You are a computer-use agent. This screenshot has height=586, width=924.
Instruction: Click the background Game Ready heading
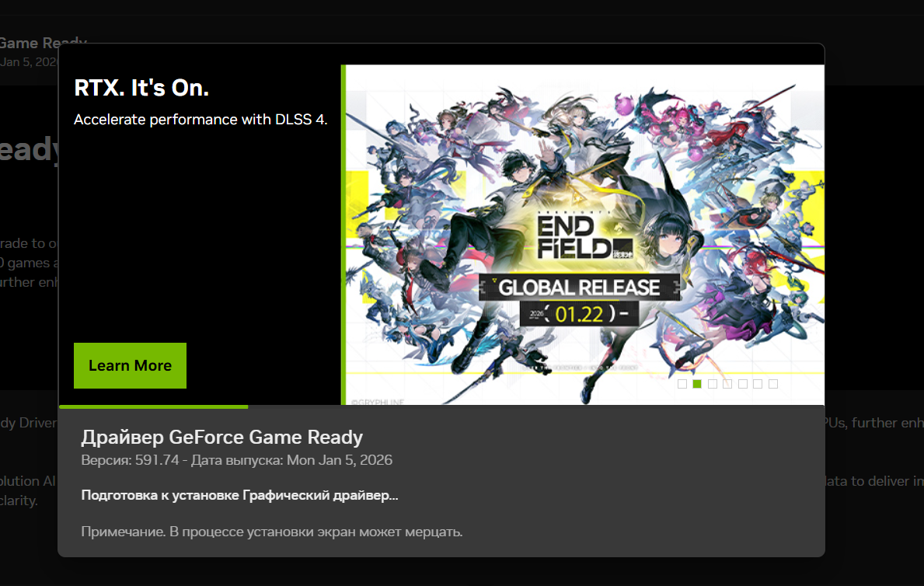43,43
